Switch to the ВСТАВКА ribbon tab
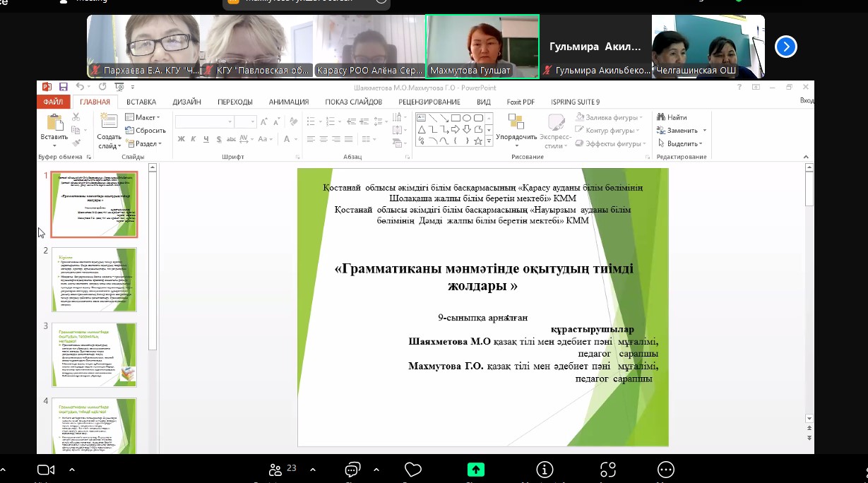 coord(141,102)
